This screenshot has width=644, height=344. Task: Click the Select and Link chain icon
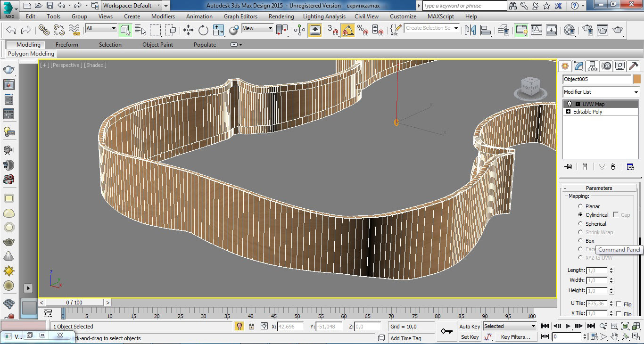pos(44,30)
